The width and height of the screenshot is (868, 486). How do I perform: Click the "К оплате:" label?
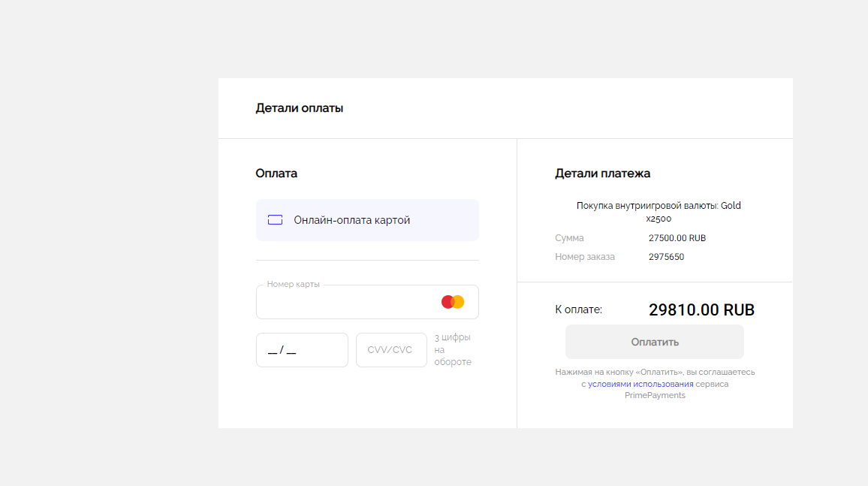click(x=578, y=309)
